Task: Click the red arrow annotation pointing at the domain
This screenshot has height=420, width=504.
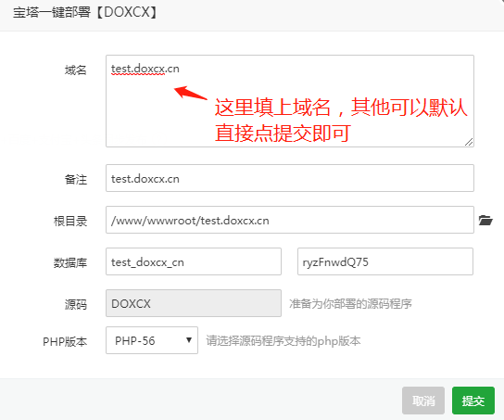Action: click(x=191, y=93)
